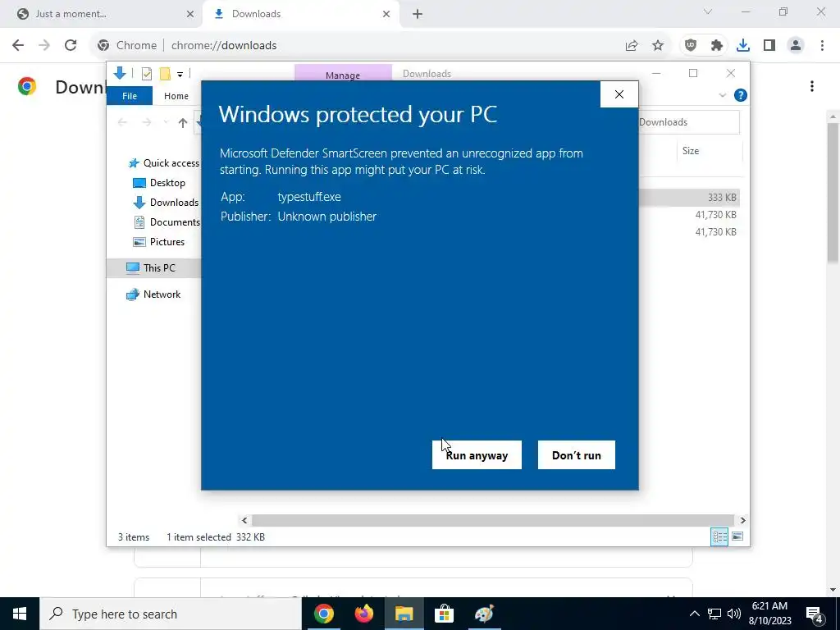Select Downloads in Explorer sidebar
840x630 pixels.
click(174, 203)
